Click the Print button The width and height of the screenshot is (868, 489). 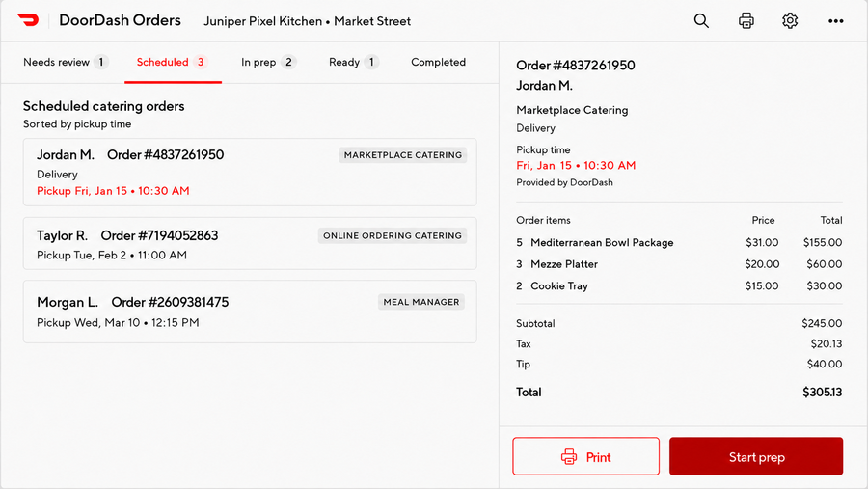[585, 456]
